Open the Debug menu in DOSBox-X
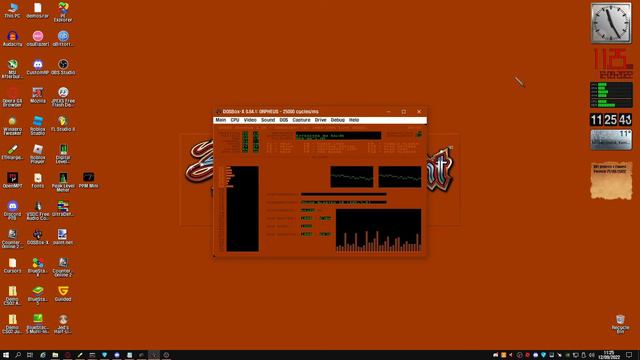The height and width of the screenshot is (360, 640). (x=338, y=120)
